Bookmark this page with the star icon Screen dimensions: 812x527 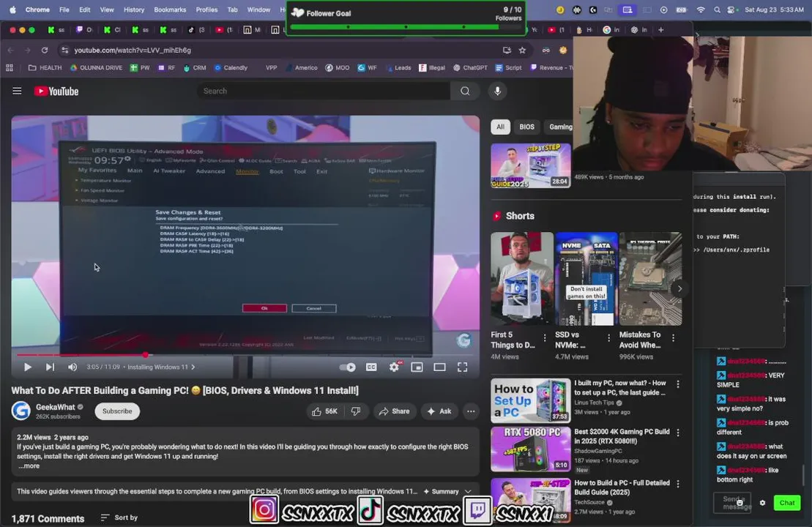pos(523,51)
